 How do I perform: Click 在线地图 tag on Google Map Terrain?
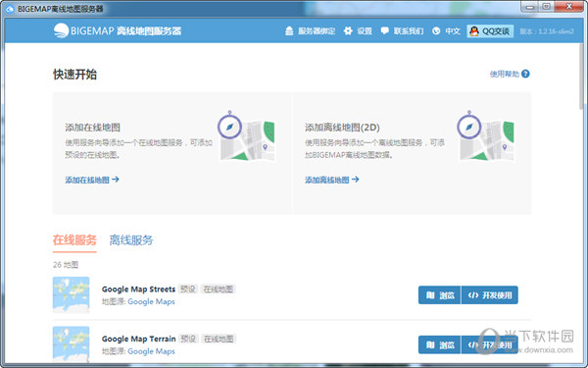click(219, 339)
